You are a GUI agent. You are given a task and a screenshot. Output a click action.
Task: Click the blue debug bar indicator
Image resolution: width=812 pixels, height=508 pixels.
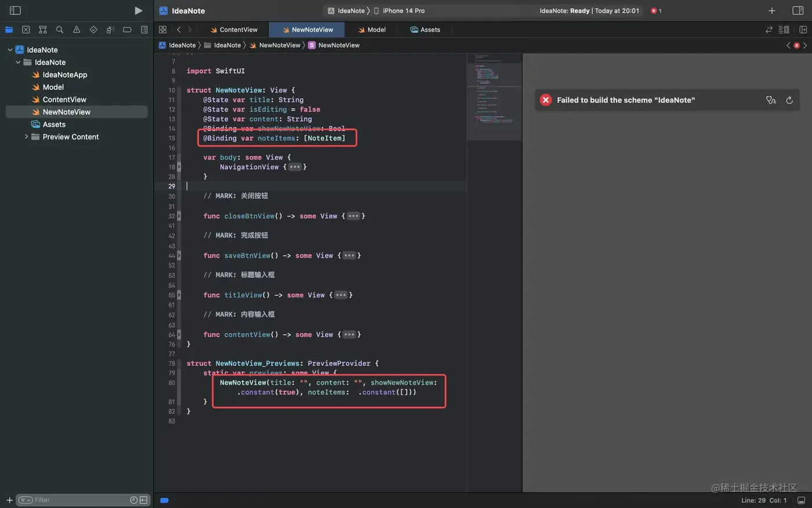[164, 500]
